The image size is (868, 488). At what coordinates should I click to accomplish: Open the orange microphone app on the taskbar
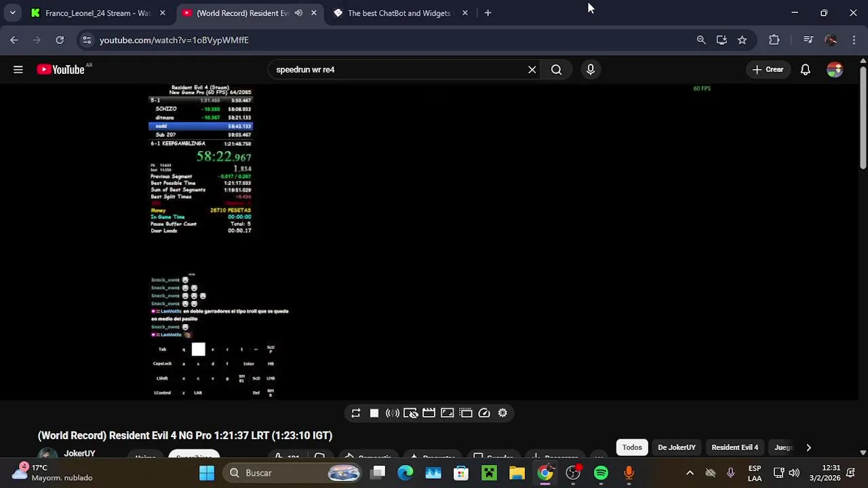629,472
